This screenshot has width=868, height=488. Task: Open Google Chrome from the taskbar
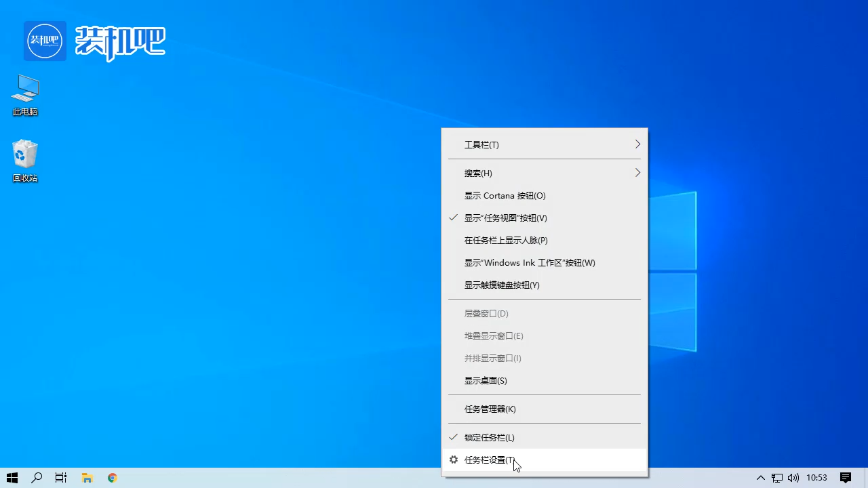pos(112,478)
